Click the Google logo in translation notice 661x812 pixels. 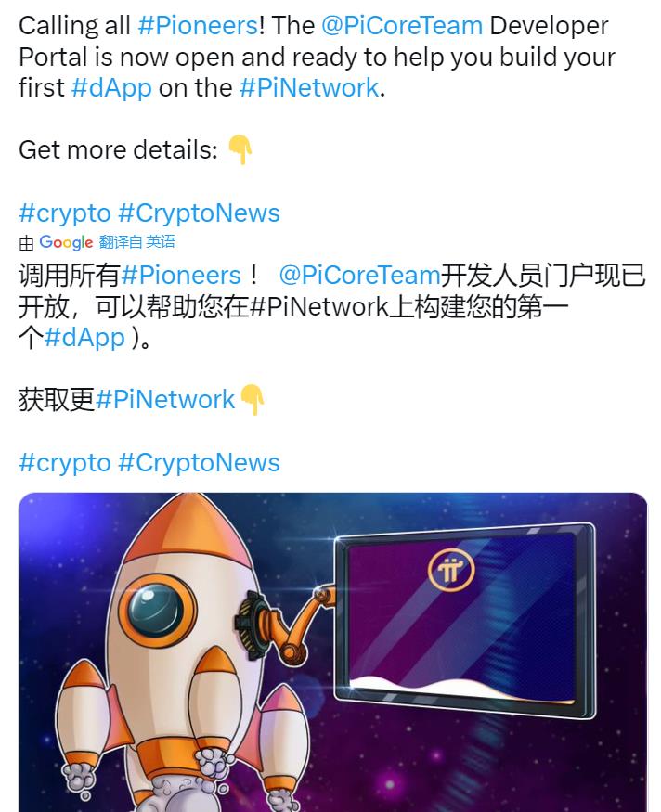(x=66, y=242)
